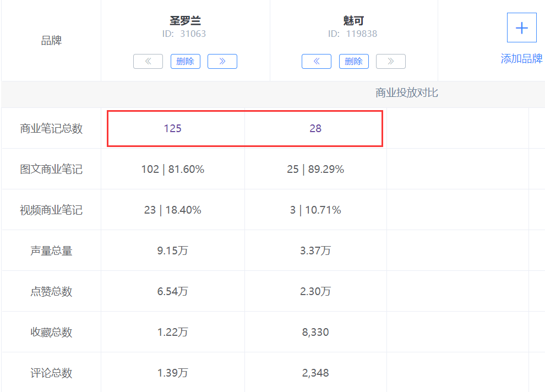Click the 商业投放对比 section header

point(407,93)
